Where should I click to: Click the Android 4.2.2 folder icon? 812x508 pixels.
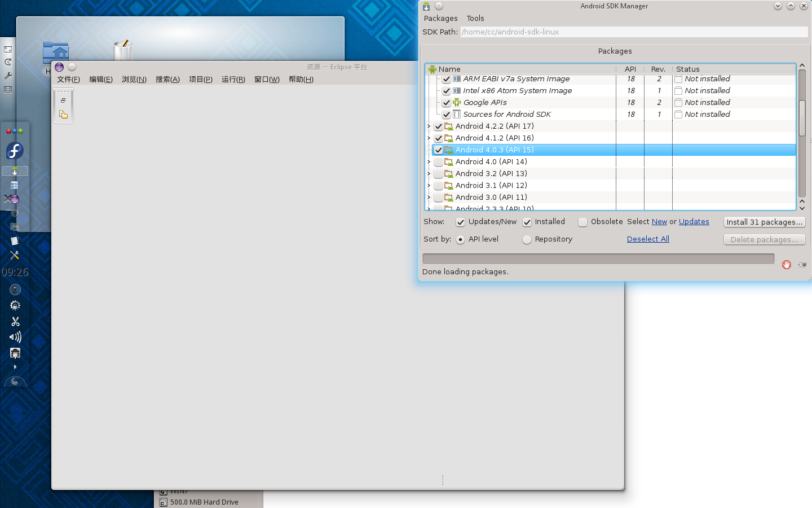click(x=449, y=126)
